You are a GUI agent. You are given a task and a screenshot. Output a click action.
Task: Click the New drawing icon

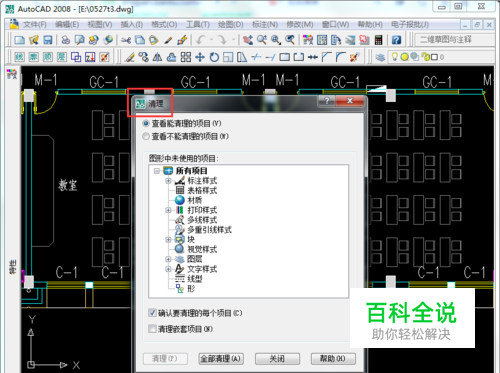(x=19, y=40)
